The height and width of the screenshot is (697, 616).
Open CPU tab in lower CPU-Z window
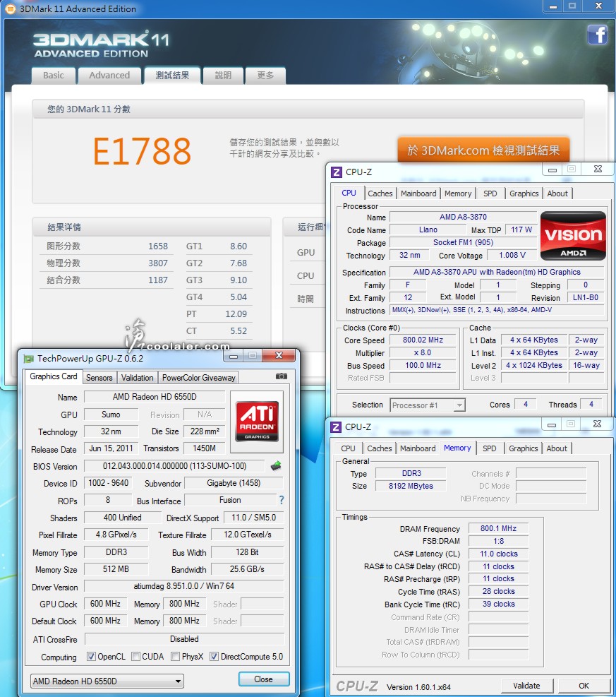[348, 448]
